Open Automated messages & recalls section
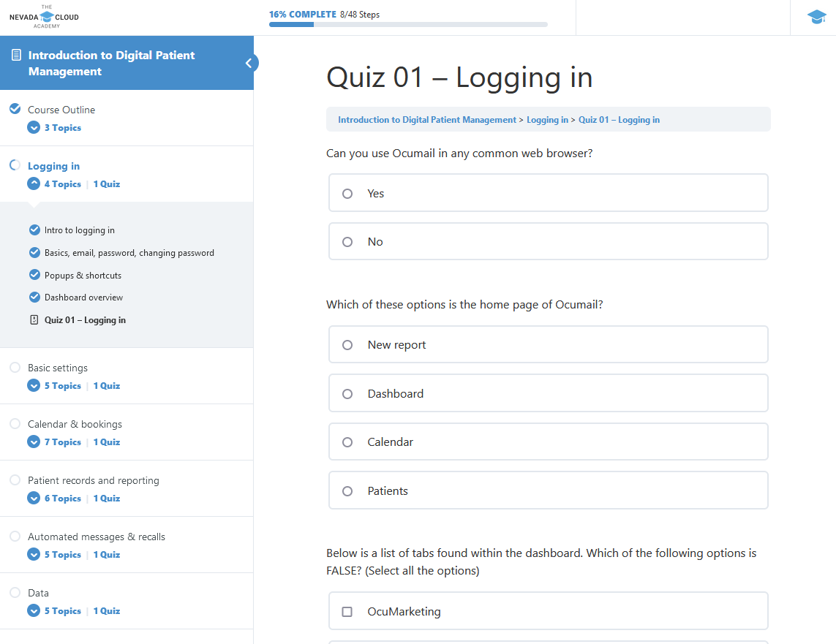 pos(97,537)
